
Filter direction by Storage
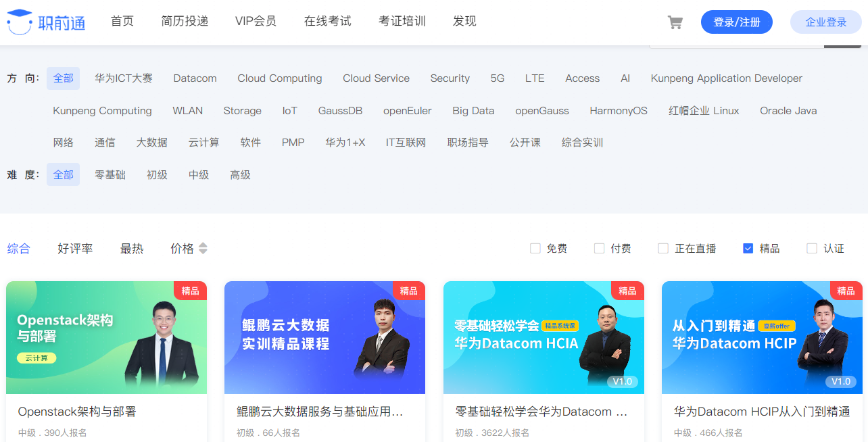pos(242,111)
